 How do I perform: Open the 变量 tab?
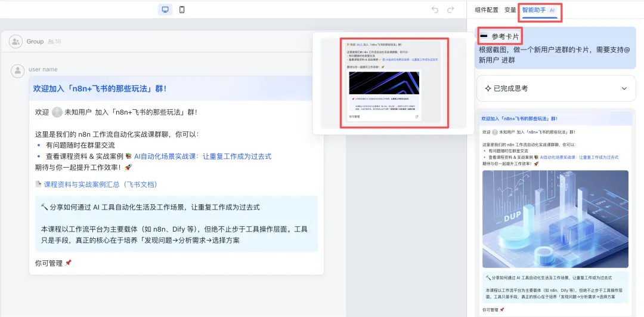click(510, 10)
